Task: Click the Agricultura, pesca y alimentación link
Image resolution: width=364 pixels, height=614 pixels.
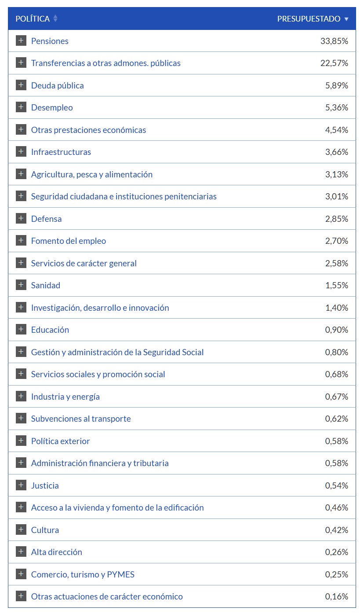Action: click(92, 174)
